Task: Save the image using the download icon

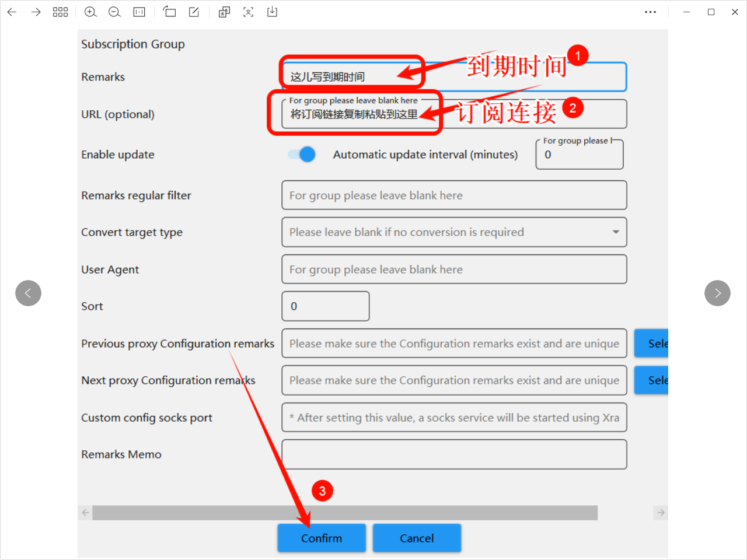Action: click(x=272, y=12)
